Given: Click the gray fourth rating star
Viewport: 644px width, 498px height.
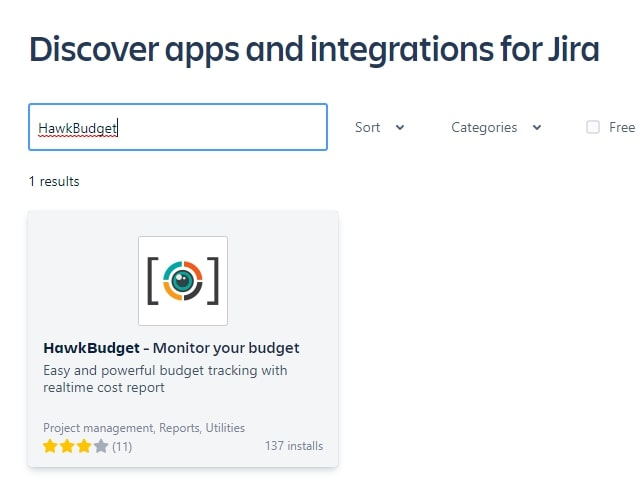Looking at the screenshot, I should coord(101,446).
